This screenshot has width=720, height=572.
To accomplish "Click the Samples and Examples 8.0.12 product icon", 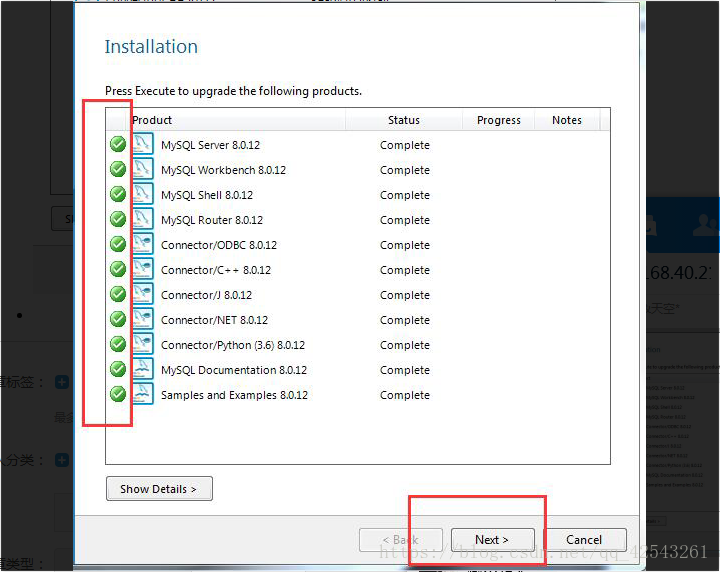I will pyautogui.click(x=143, y=394).
